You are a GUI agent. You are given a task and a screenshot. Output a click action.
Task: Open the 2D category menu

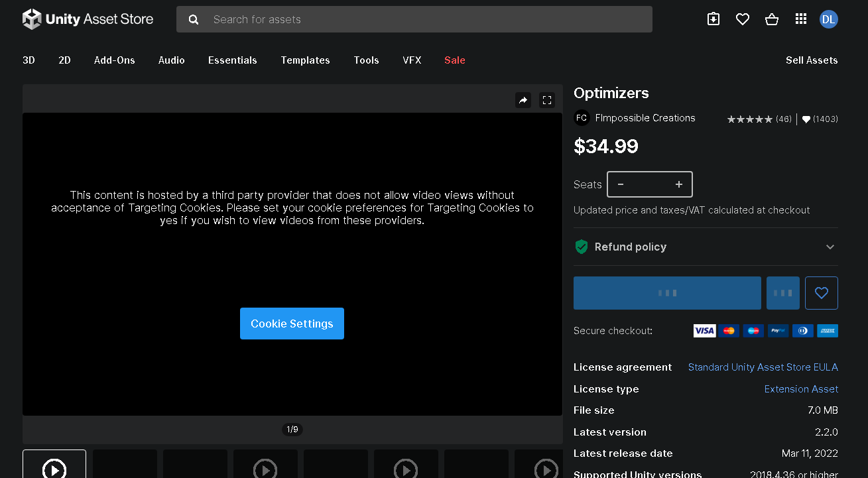point(64,60)
